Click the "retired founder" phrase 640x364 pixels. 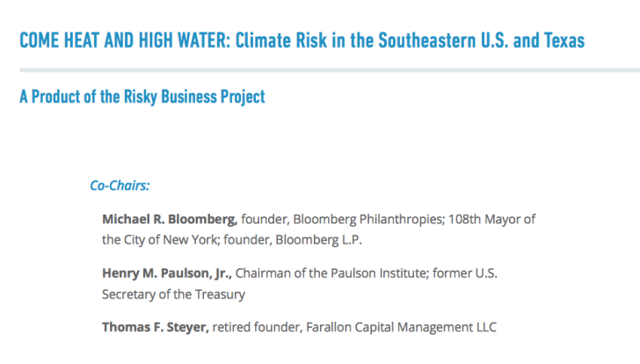[x=257, y=327]
